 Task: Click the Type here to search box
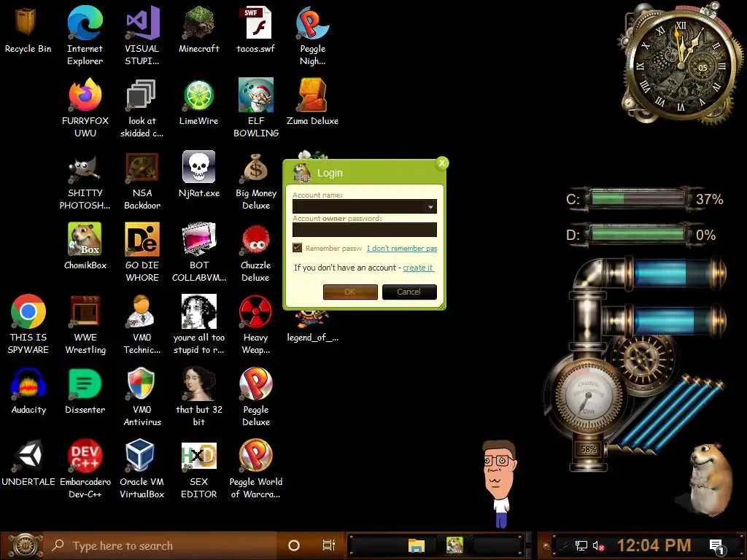[160, 545]
